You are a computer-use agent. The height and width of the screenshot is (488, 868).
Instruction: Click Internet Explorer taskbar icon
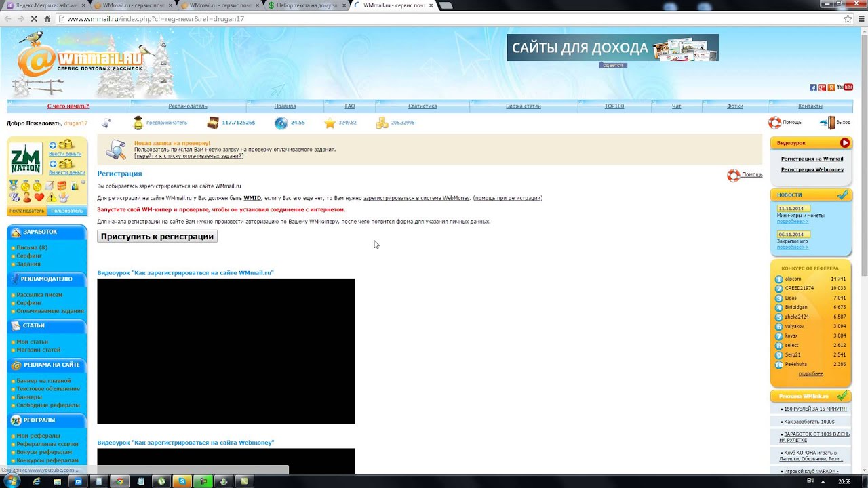point(37,481)
